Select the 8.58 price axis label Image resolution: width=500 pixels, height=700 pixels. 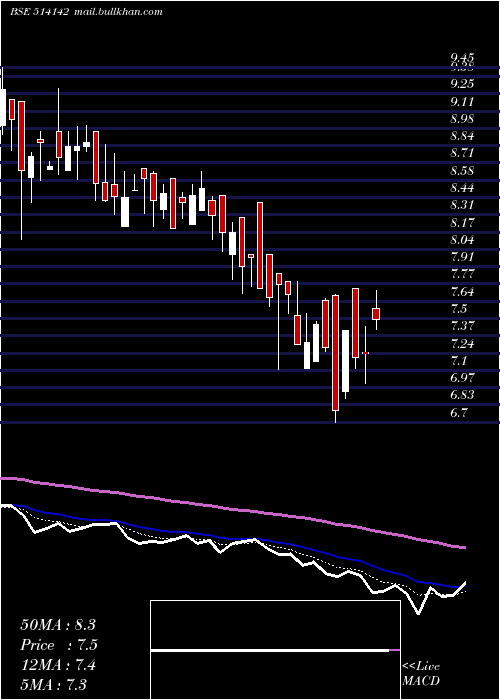click(x=462, y=171)
